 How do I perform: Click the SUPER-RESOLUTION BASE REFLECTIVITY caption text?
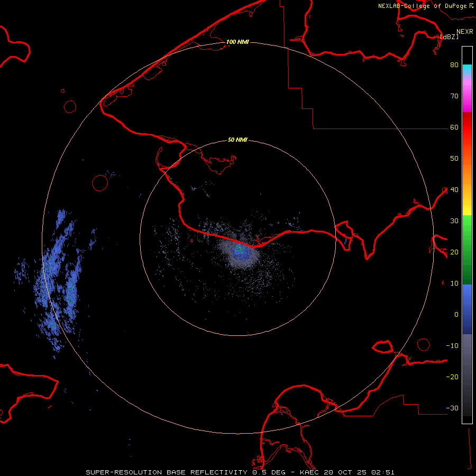point(167,472)
